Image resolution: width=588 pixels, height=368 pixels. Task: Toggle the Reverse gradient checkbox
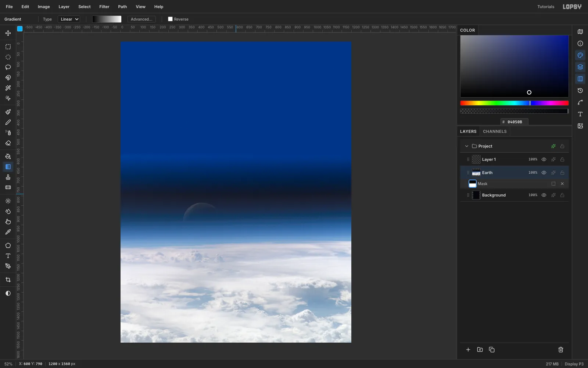[x=170, y=19]
